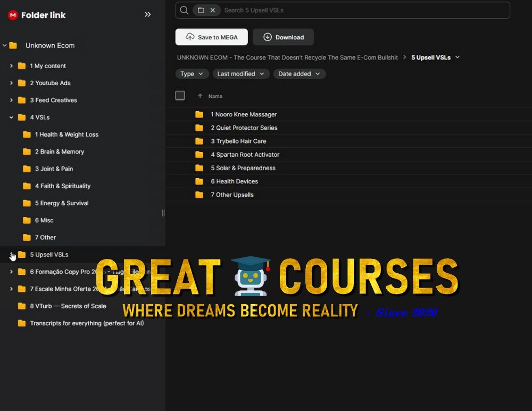Select 8 VTurb — Secrets of Scale folder

(x=68, y=306)
